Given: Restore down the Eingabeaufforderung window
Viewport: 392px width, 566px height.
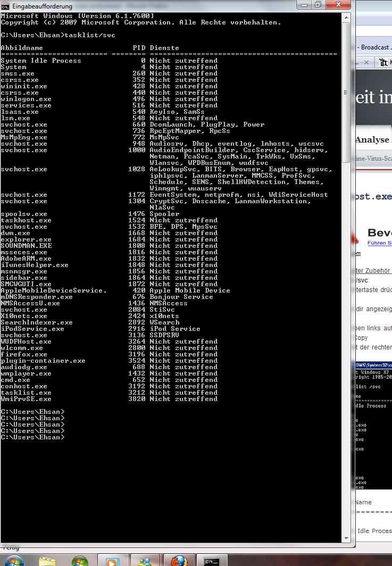Looking at the screenshot, I should coord(318,5).
